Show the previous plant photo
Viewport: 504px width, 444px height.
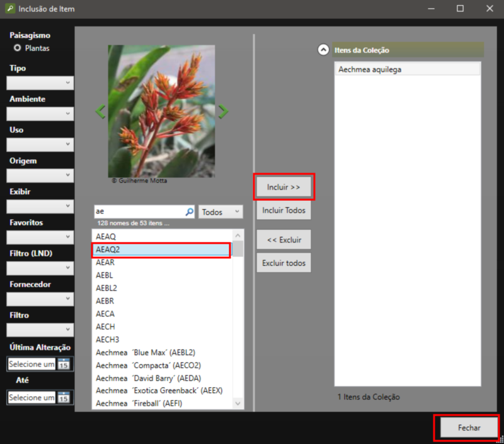coord(100,111)
